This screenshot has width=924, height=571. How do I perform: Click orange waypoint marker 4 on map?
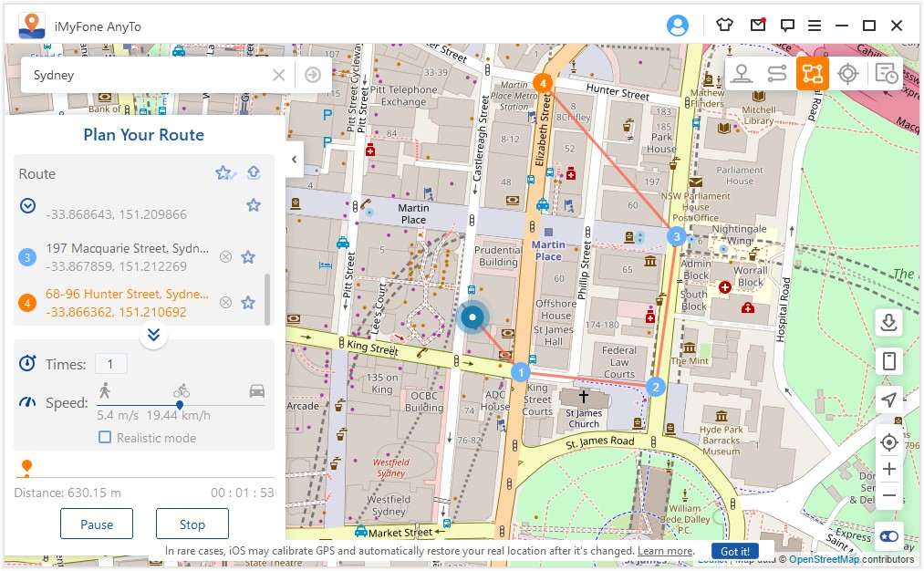tap(542, 83)
